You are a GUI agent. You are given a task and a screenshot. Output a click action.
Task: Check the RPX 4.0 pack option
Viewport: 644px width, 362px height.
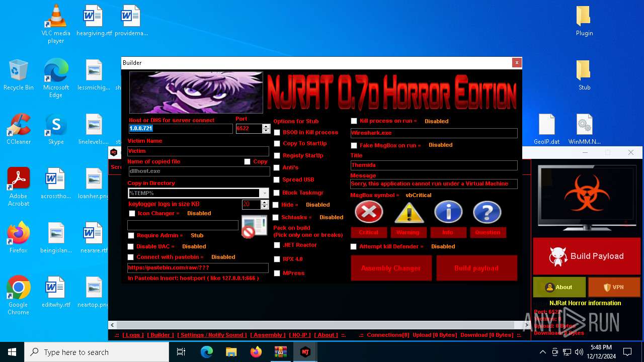pyautogui.click(x=277, y=259)
